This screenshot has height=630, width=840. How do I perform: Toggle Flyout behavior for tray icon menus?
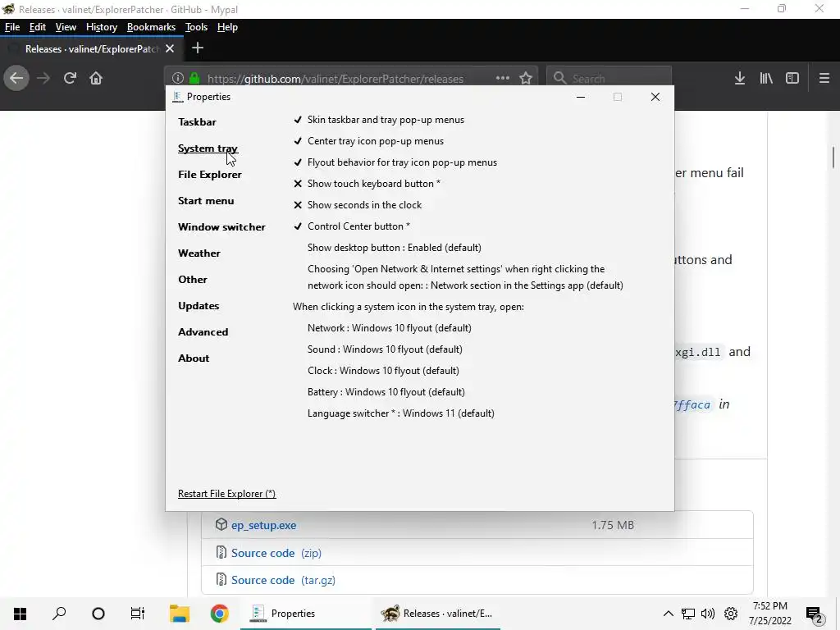coord(395,162)
